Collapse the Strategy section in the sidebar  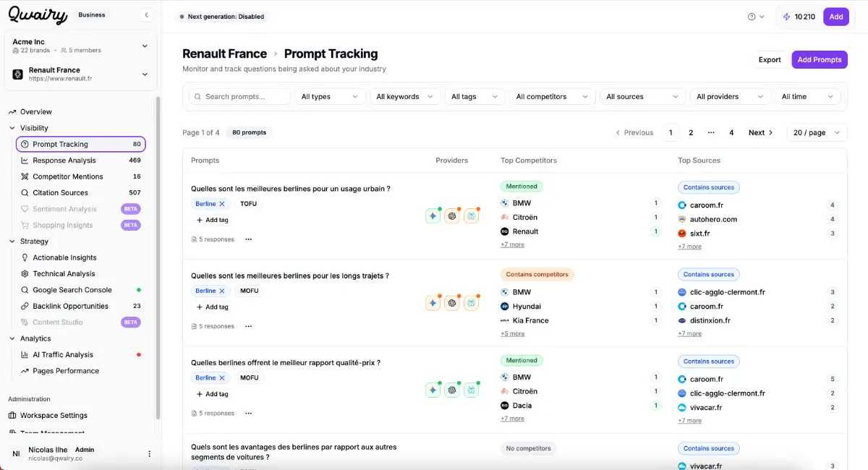pos(12,242)
